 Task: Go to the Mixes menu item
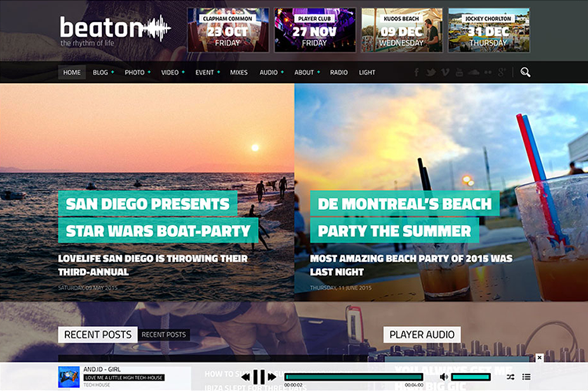point(239,72)
